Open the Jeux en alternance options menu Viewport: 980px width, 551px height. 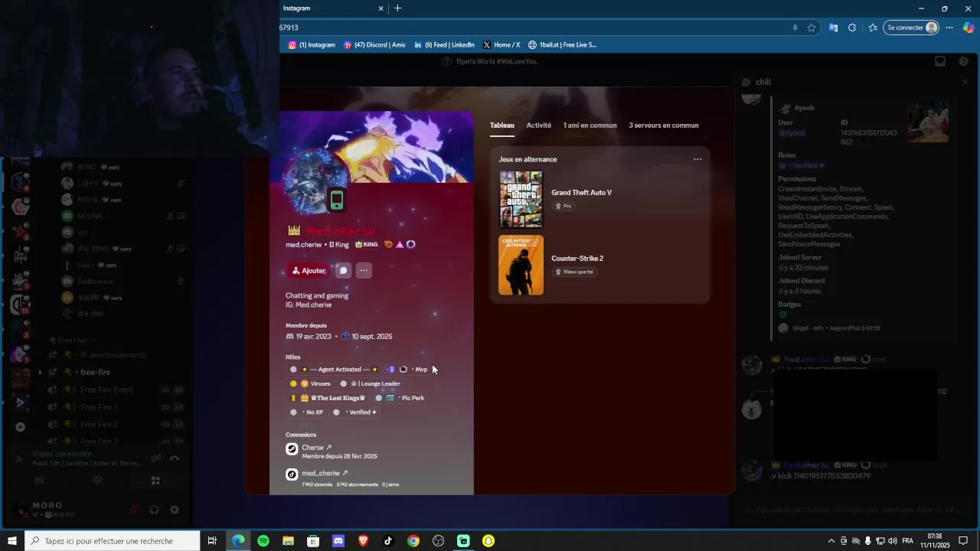[x=697, y=159]
